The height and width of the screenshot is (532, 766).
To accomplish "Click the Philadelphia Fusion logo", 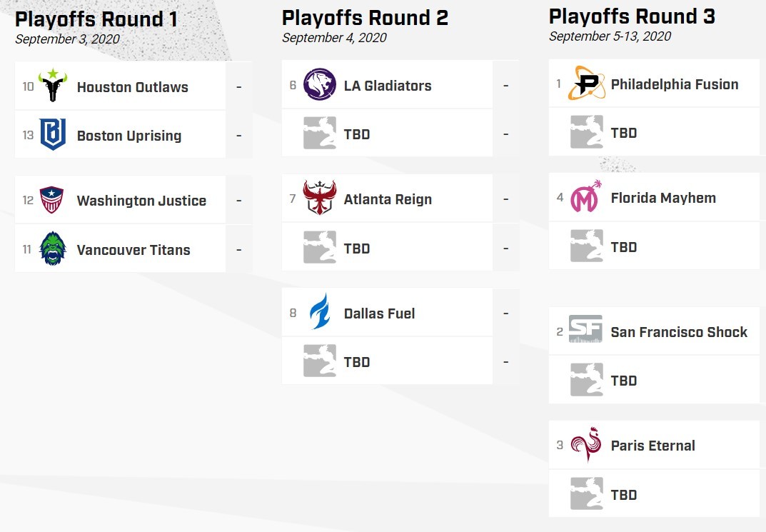I will point(586,83).
